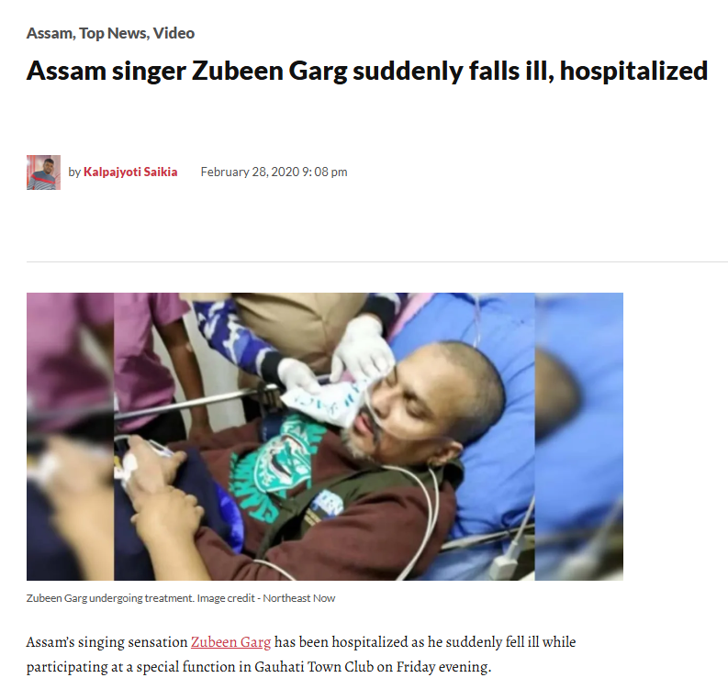Click the 'Zubeen Garg undergoing treatment' caption
Screen dimensions: 728x700
[110, 598]
